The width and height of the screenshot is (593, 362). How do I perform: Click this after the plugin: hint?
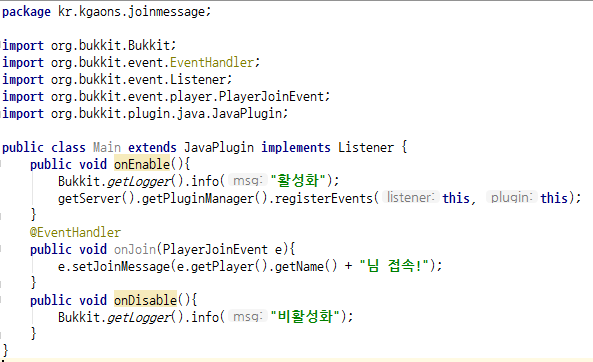(x=554, y=198)
